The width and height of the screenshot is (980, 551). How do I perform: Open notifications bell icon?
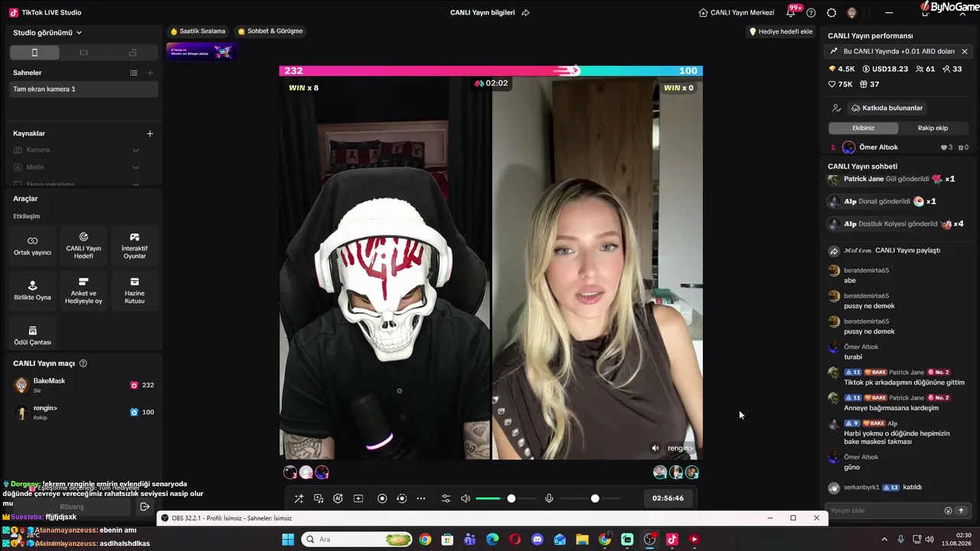(791, 12)
